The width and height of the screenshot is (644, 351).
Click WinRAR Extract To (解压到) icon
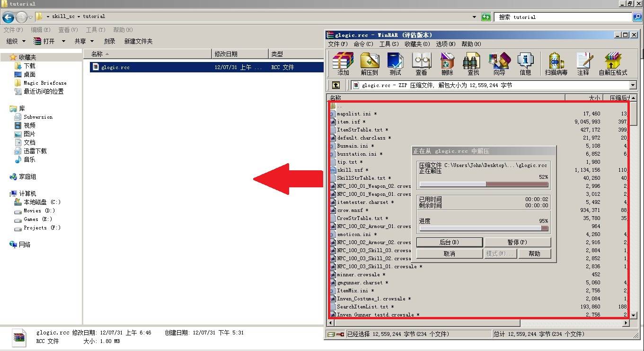coord(370,64)
